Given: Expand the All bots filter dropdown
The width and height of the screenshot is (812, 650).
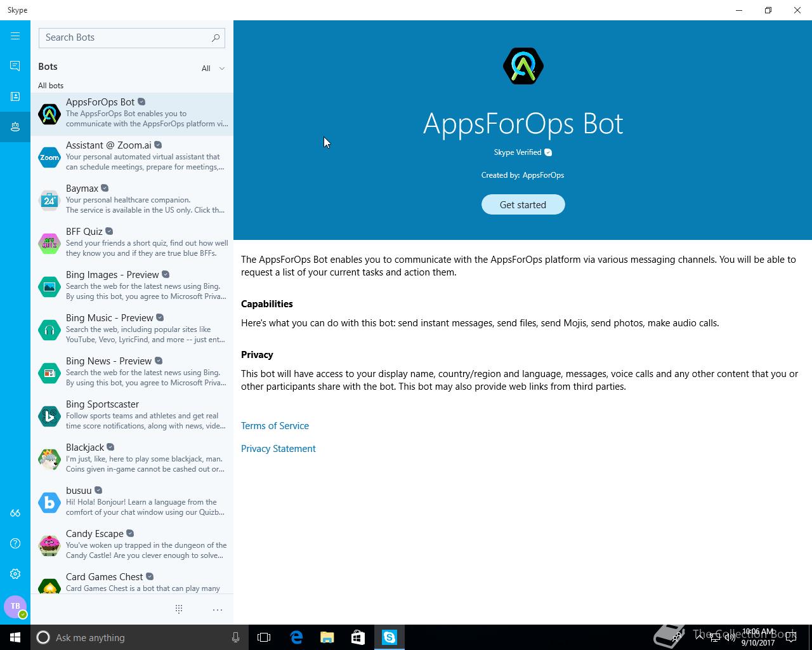Looking at the screenshot, I should (x=213, y=69).
